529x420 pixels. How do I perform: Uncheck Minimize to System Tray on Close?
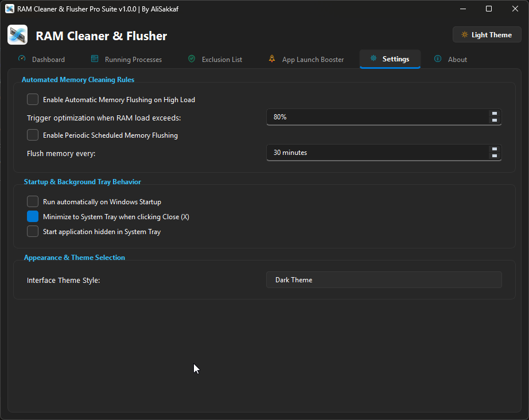33,216
